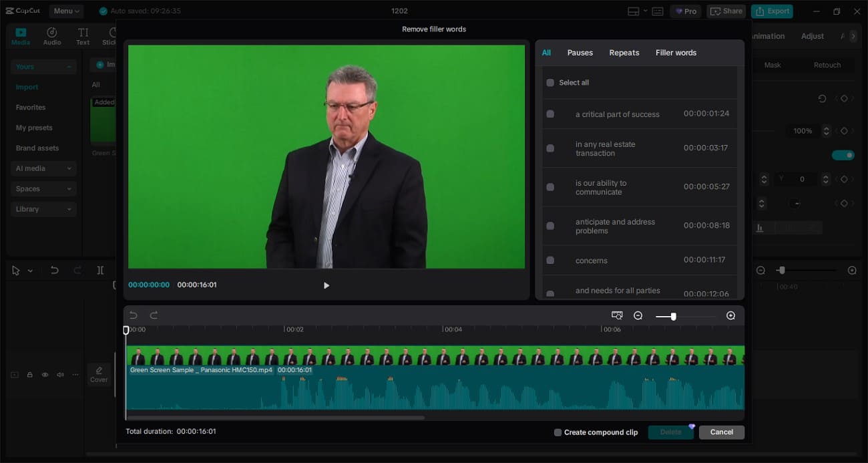
Task: Enable Create compound clip option
Action: (558, 432)
